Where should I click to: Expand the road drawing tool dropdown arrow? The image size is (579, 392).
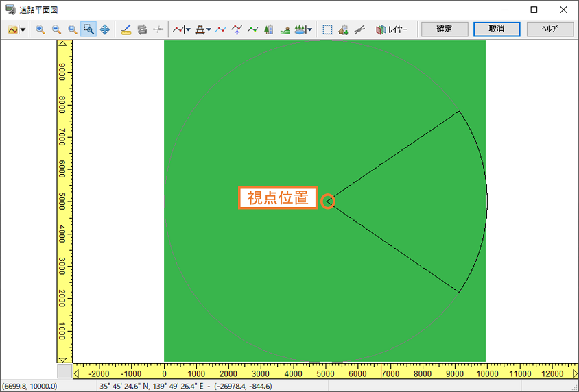pos(188,30)
